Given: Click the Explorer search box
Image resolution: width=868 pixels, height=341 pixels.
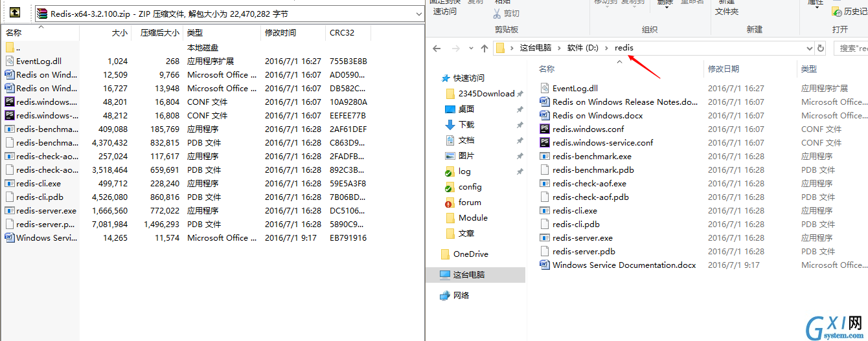Looking at the screenshot, I should pos(850,48).
